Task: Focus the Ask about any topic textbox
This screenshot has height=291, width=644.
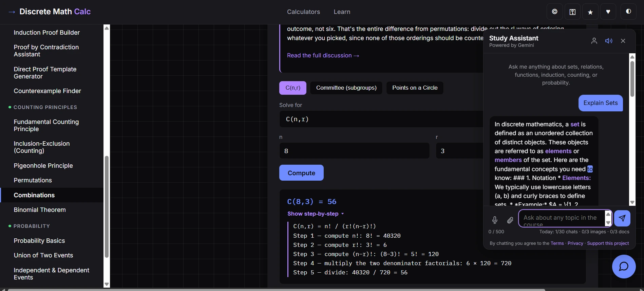Action: click(x=562, y=218)
